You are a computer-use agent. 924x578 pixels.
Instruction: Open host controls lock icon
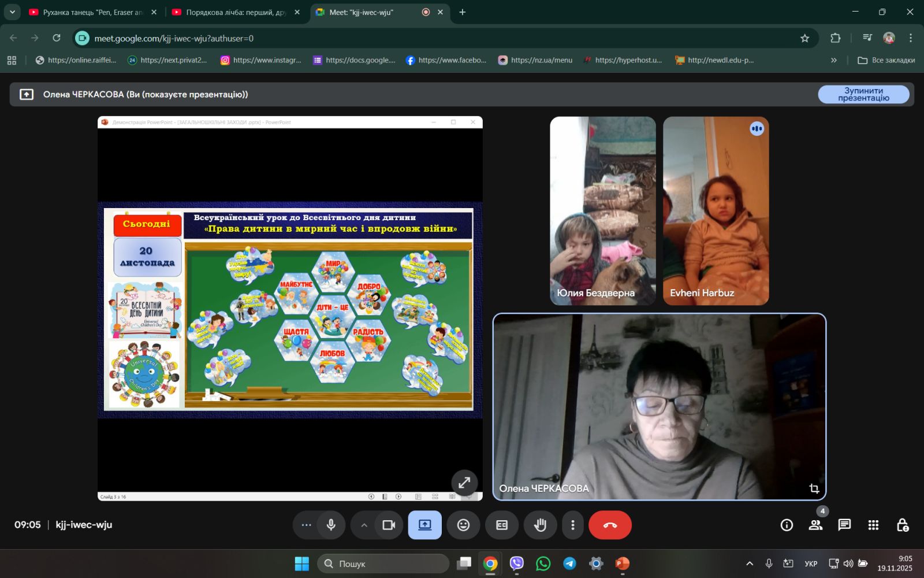[x=902, y=525]
